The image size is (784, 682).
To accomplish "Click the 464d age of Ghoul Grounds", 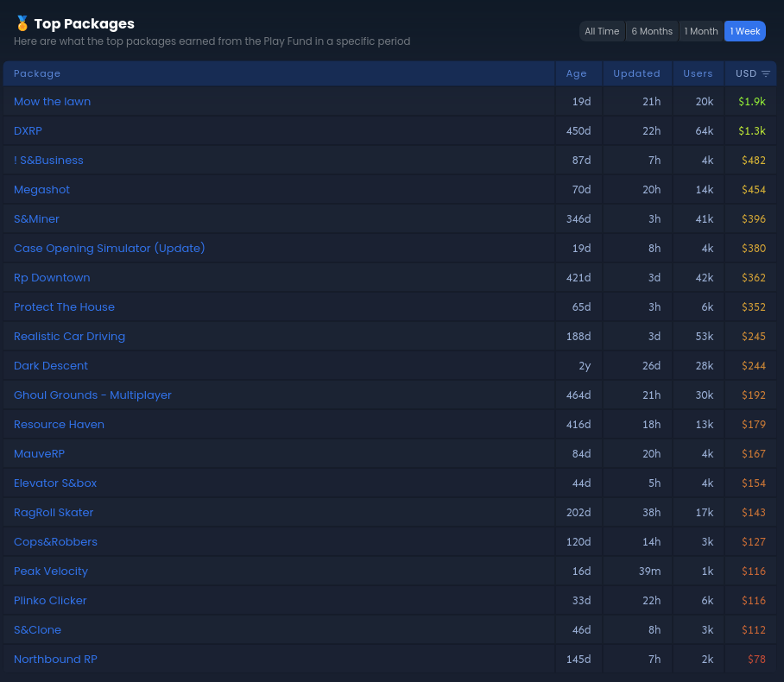I will 578,395.
